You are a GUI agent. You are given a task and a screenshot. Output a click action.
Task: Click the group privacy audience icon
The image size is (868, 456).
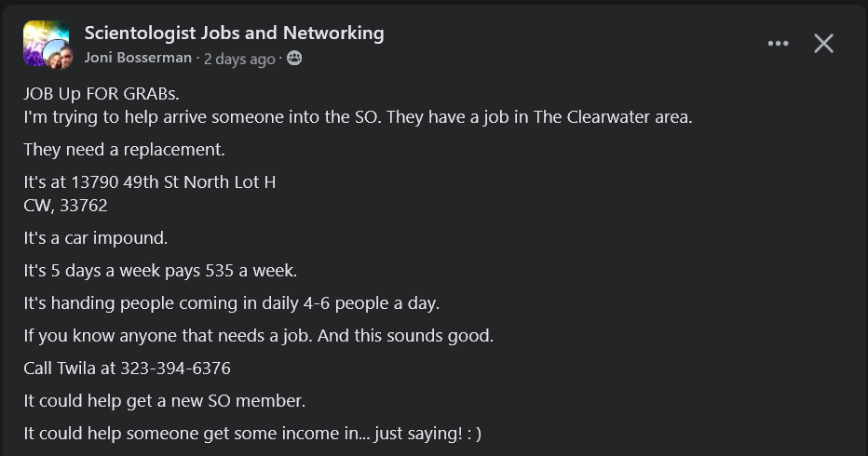pyautogui.click(x=294, y=59)
